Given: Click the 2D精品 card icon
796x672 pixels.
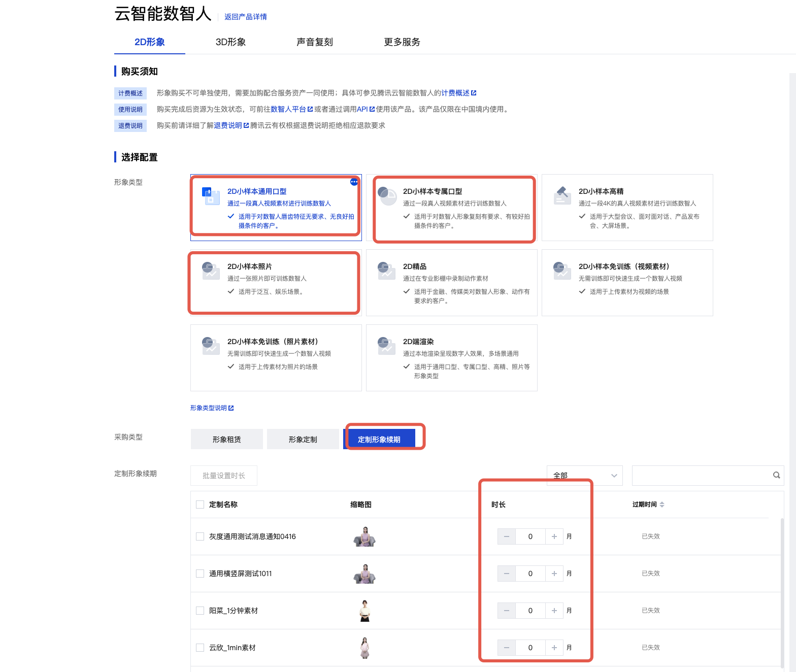Looking at the screenshot, I should (x=386, y=270).
